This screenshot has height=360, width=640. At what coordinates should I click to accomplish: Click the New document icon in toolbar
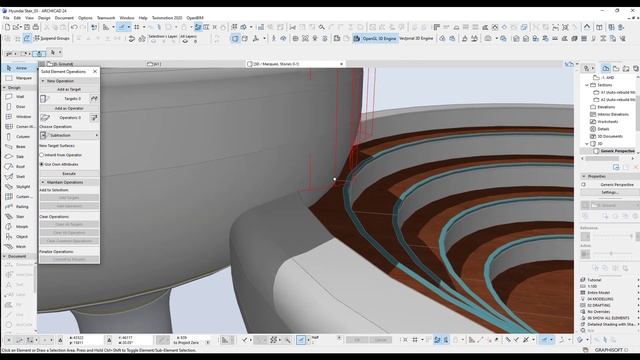click(7, 27)
